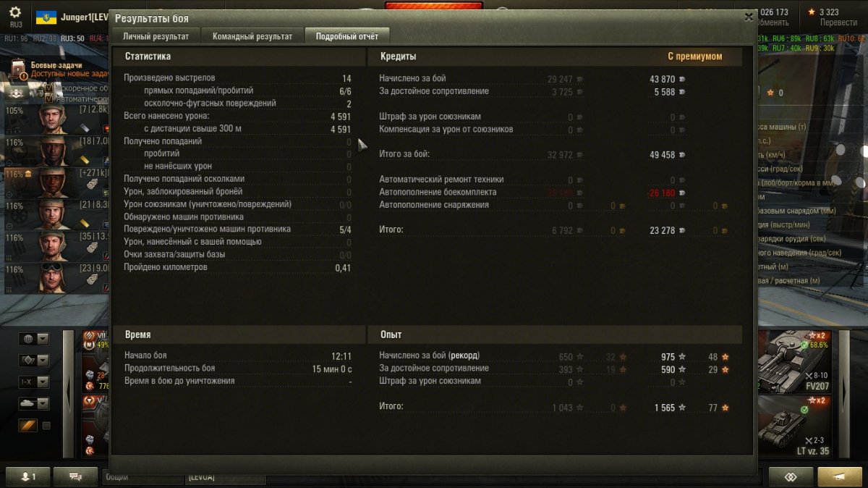Click the Ukrainian flag icon by player name

pyautogui.click(x=46, y=16)
